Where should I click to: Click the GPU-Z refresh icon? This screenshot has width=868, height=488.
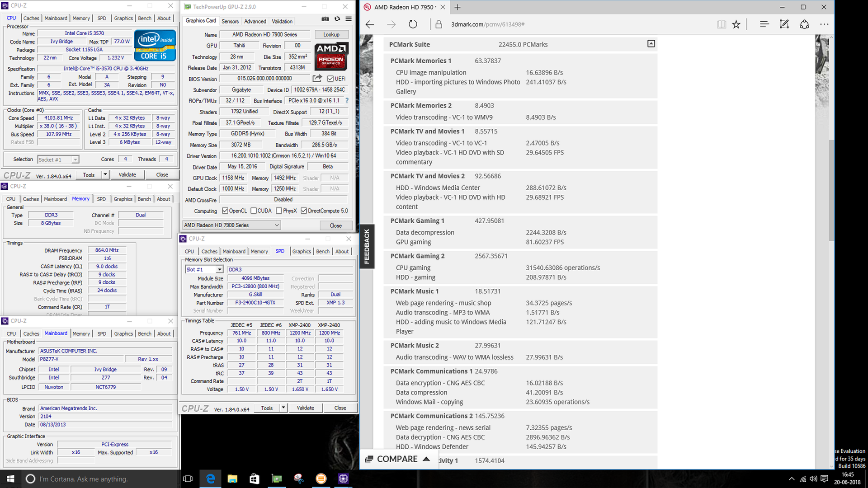(x=337, y=19)
